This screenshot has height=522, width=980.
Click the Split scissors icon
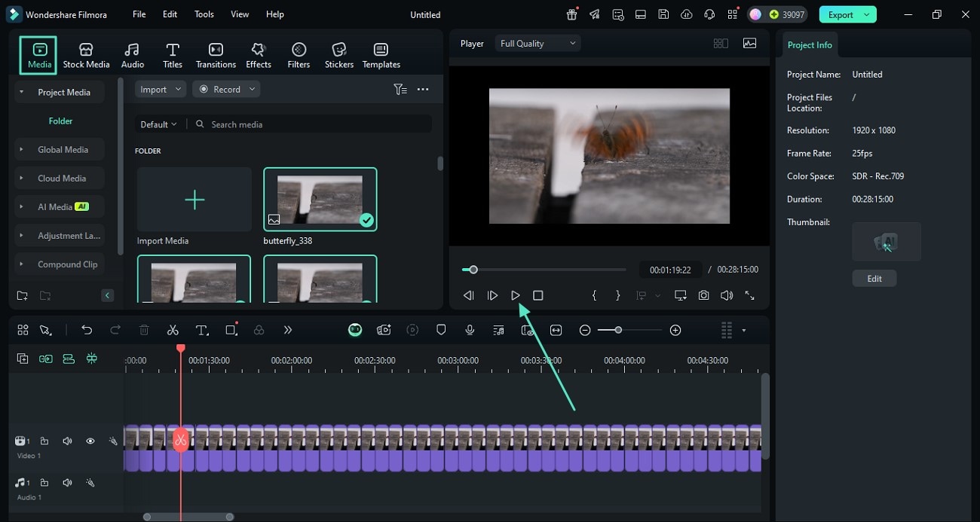[x=173, y=330]
